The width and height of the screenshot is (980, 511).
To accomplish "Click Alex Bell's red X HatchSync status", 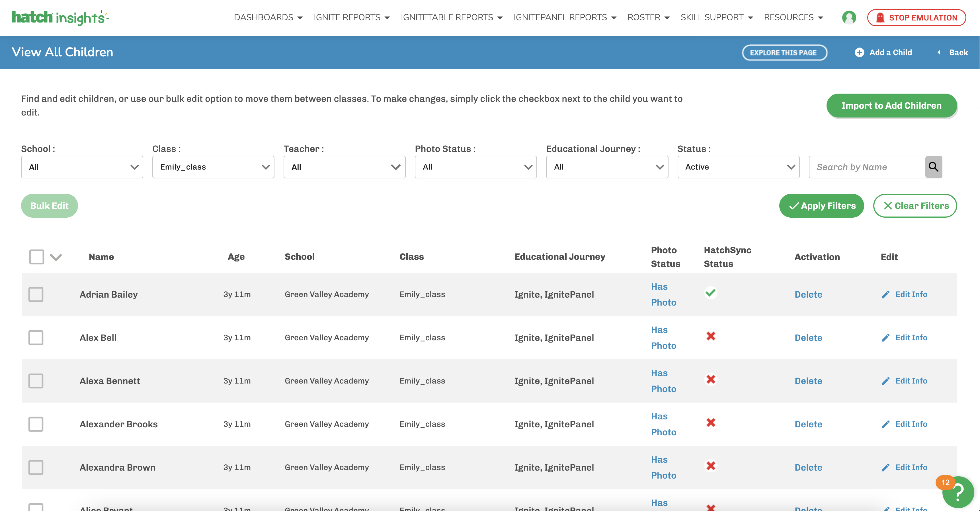I will coord(711,336).
